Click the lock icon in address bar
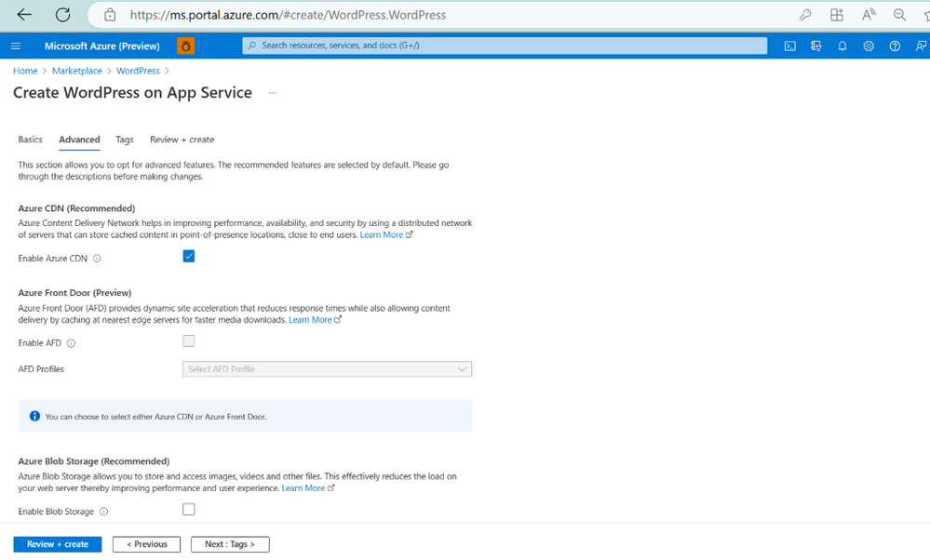 (110, 15)
